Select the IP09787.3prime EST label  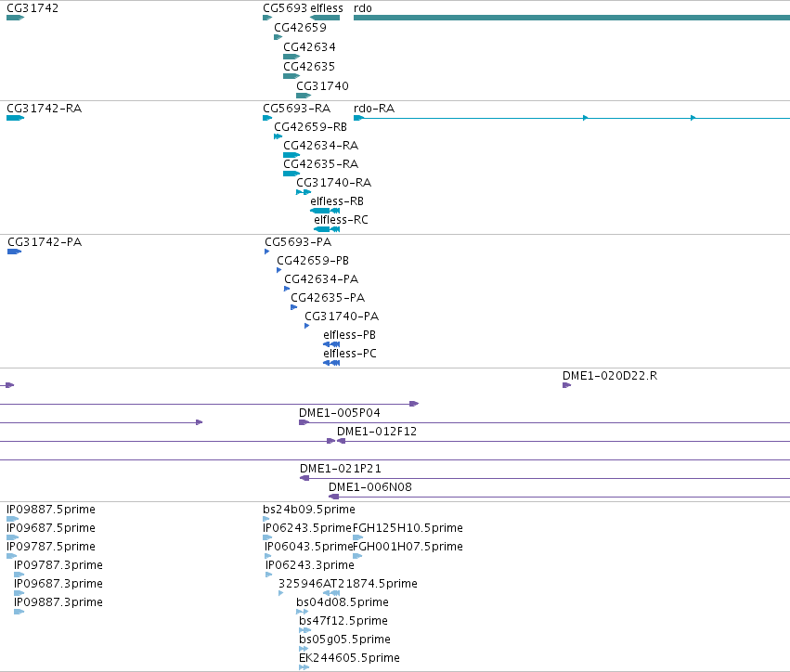point(58,565)
